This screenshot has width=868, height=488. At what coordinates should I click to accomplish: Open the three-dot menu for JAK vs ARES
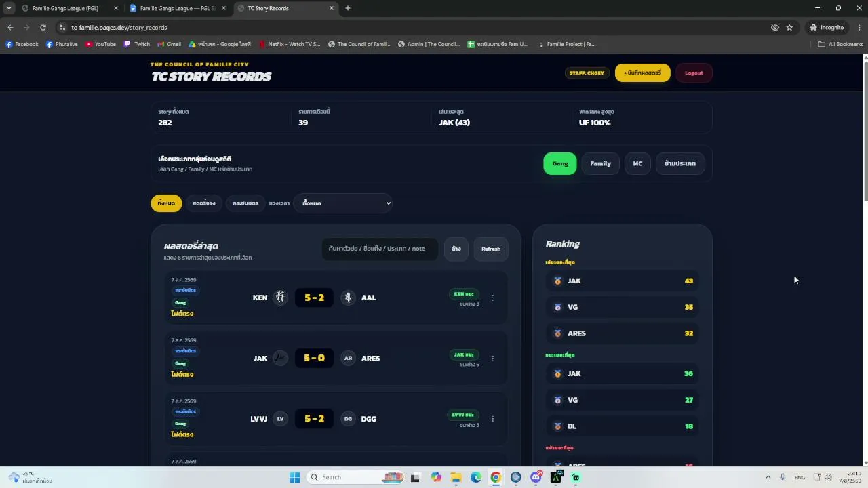492,358
